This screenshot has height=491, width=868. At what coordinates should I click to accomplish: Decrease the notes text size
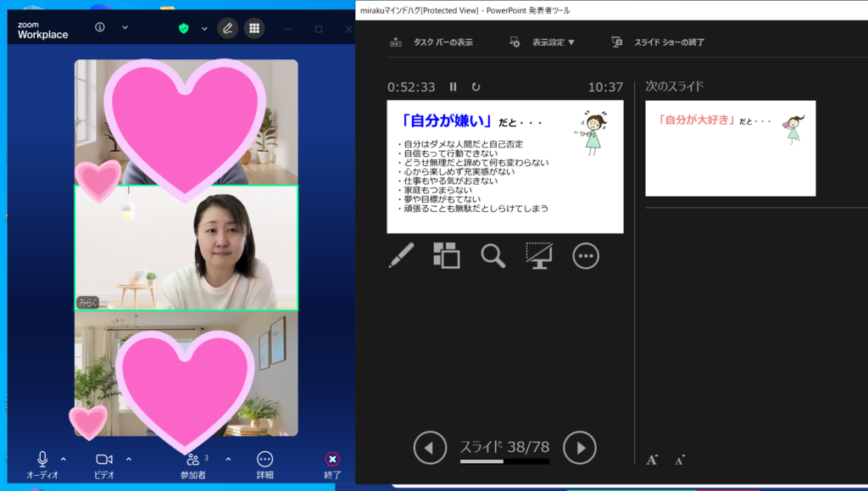(x=680, y=460)
